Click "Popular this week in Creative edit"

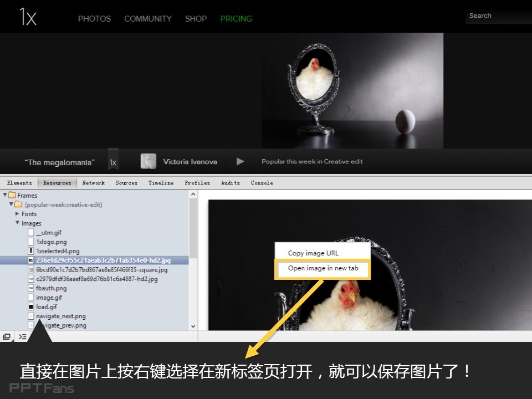[312, 161]
